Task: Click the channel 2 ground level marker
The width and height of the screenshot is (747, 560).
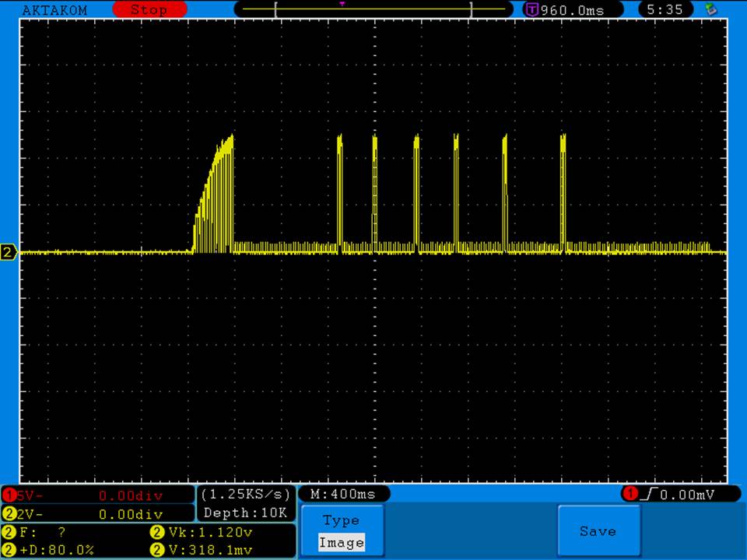Action: click(9, 253)
